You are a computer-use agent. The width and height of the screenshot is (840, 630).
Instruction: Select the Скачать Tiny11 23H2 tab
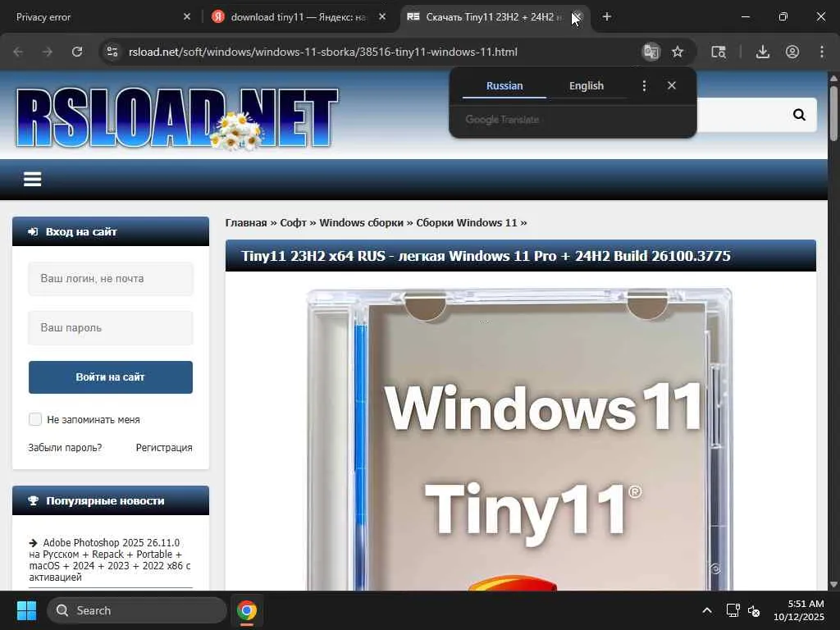482,17
